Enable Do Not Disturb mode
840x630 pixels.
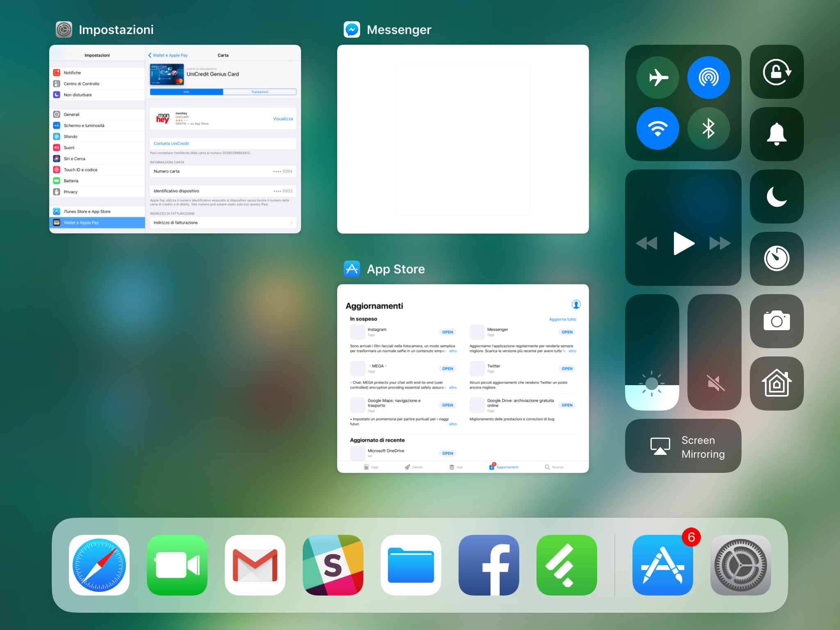pos(776,197)
